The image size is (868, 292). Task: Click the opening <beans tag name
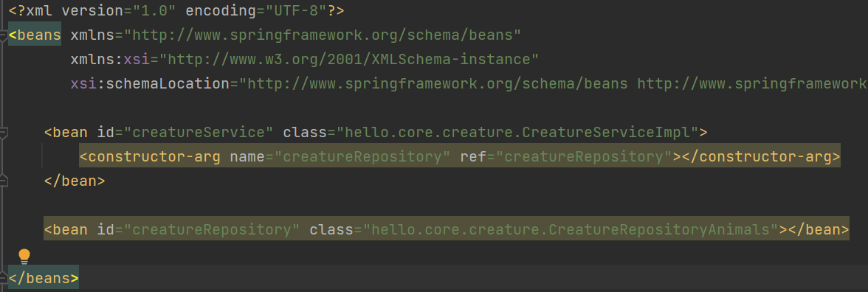(35, 35)
